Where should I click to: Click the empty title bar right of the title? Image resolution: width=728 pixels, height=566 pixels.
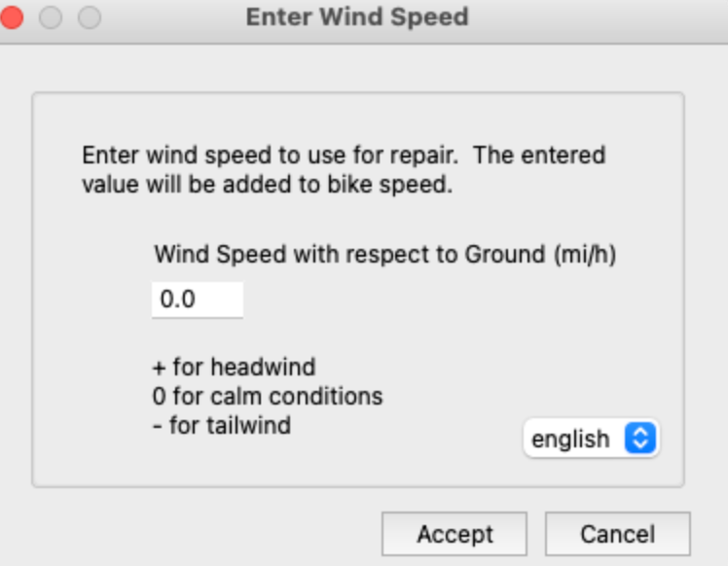tap(603, 18)
